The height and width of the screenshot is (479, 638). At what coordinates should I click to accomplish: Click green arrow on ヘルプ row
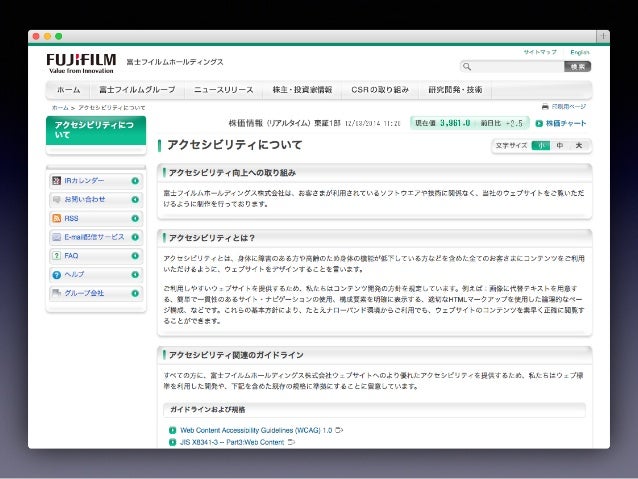135,274
